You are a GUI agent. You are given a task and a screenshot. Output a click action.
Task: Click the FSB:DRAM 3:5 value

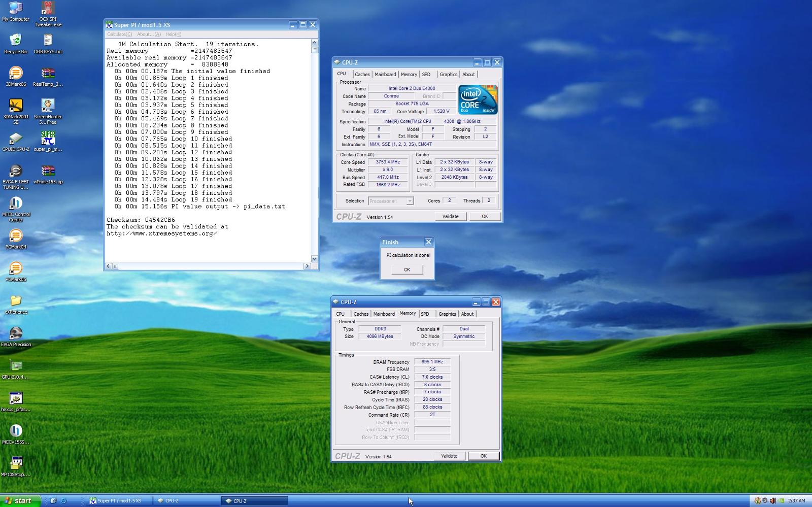432,369
